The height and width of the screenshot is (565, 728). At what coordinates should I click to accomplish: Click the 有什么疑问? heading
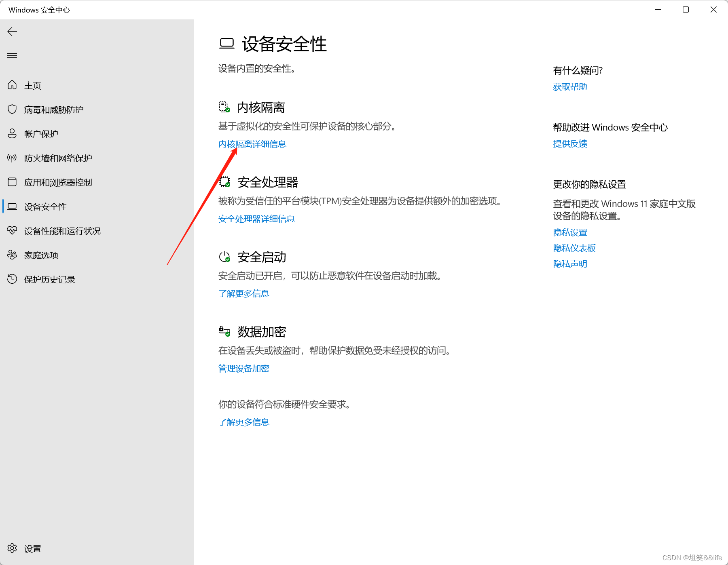(578, 70)
